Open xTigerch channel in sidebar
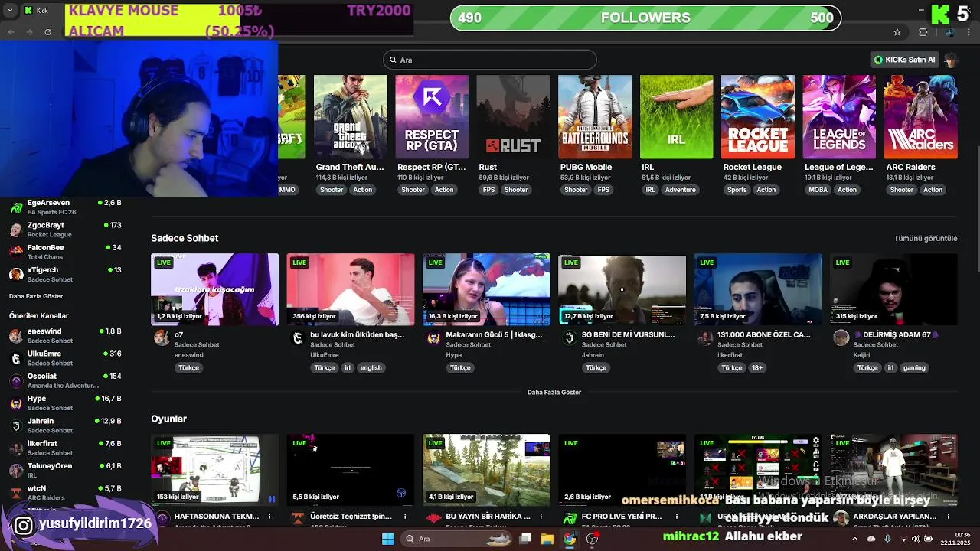This screenshot has height=551, width=980. coord(65,274)
